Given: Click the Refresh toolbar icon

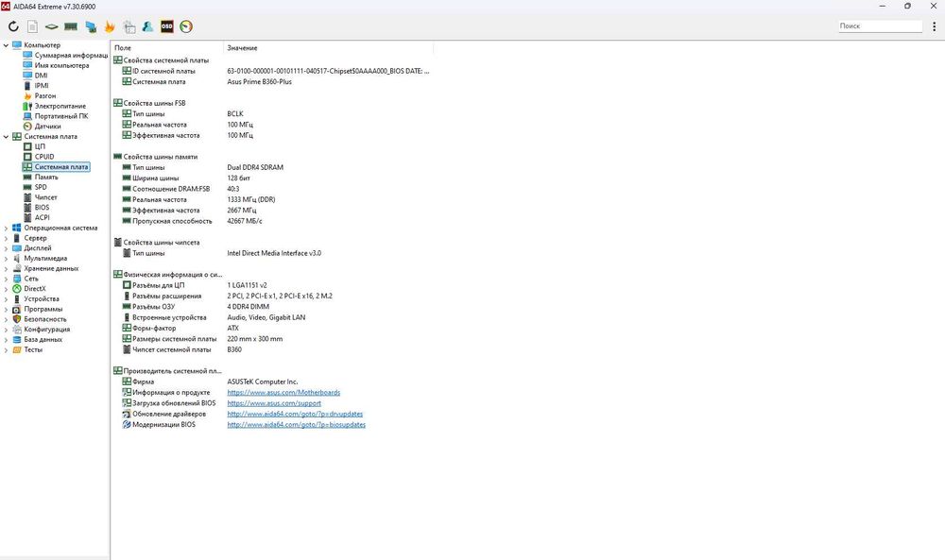Looking at the screenshot, I should point(13,26).
